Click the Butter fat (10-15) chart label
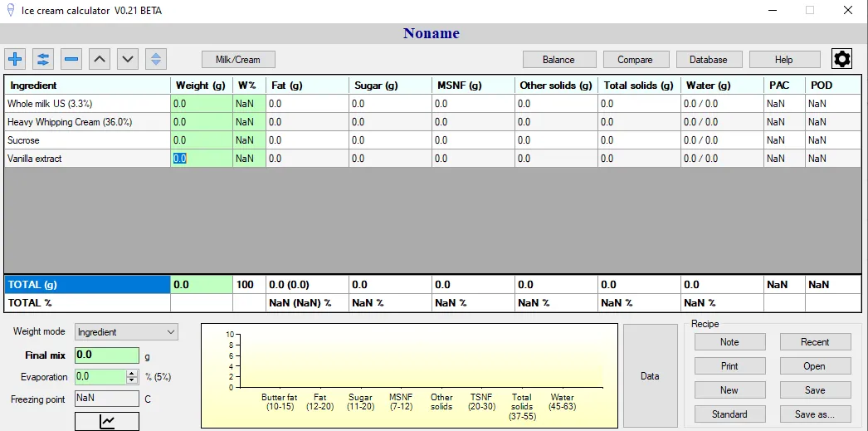Viewport: 868px width, 431px height. (x=280, y=402)
